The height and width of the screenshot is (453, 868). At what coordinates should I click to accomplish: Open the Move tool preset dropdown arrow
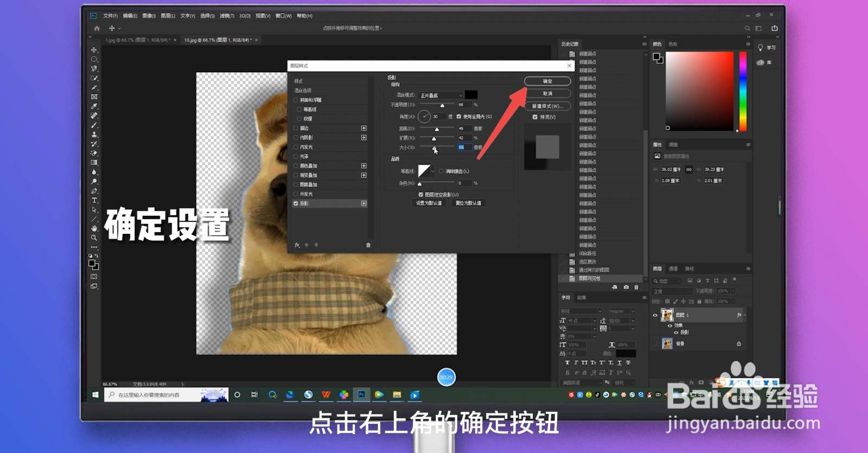[119, 28]
